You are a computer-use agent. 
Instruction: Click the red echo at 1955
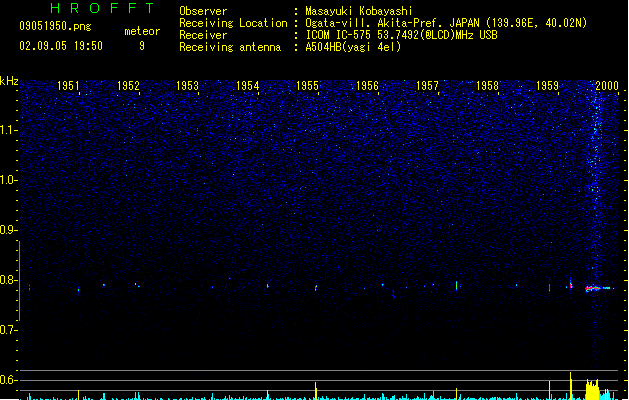[316, 288]
